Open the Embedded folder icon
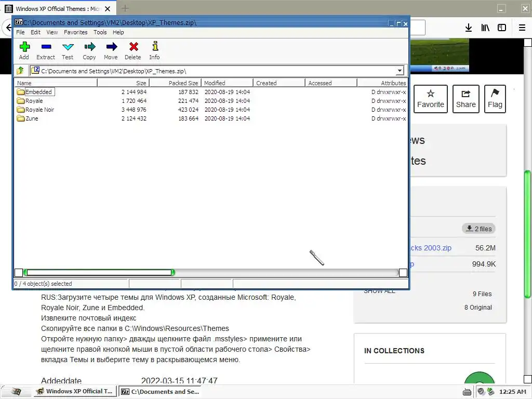 pos(21,92)
